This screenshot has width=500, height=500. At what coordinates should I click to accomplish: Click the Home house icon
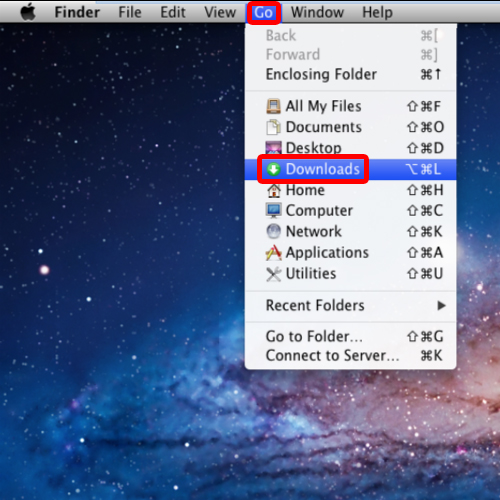[273, 190]
